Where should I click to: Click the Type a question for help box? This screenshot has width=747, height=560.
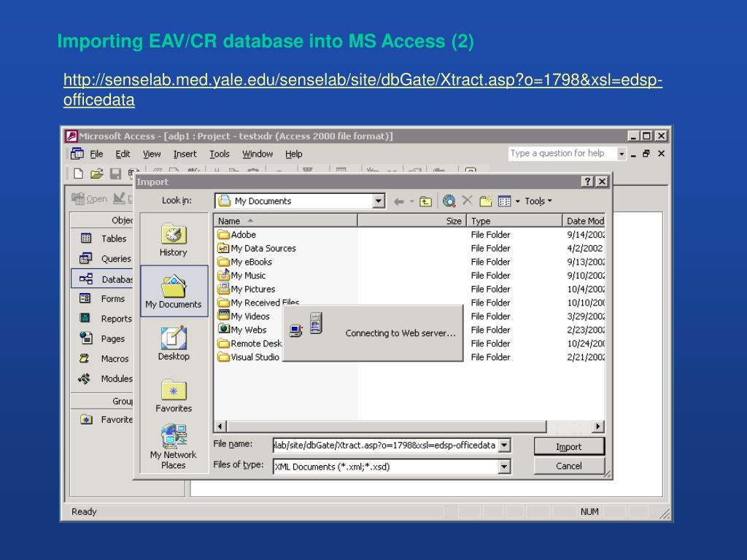click(562, 153)
